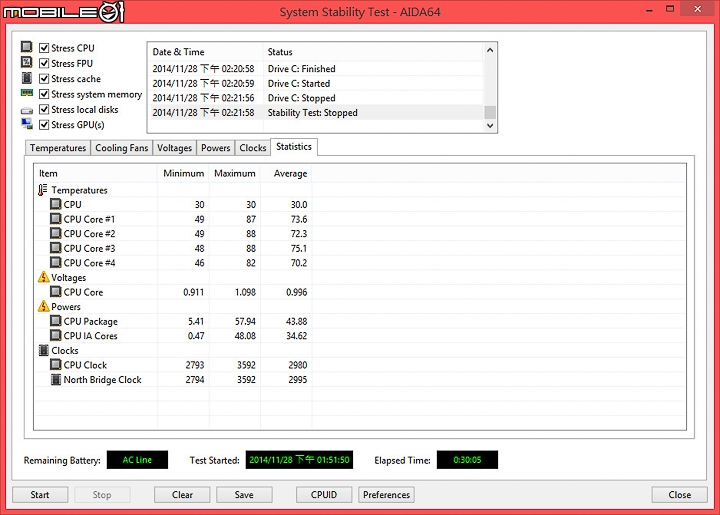Click the disk drive icon beside Stress local disks

coord(27,111)
